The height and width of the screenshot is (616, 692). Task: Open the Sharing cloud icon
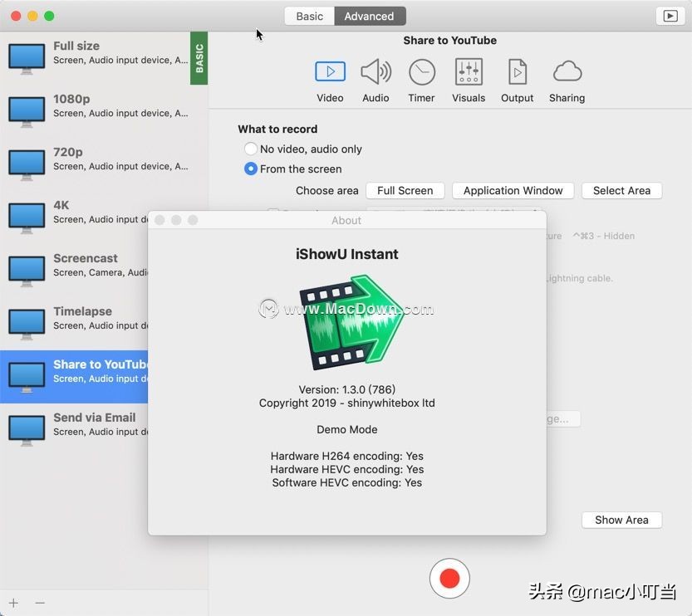pyautogui.click(x=567, y=72)
